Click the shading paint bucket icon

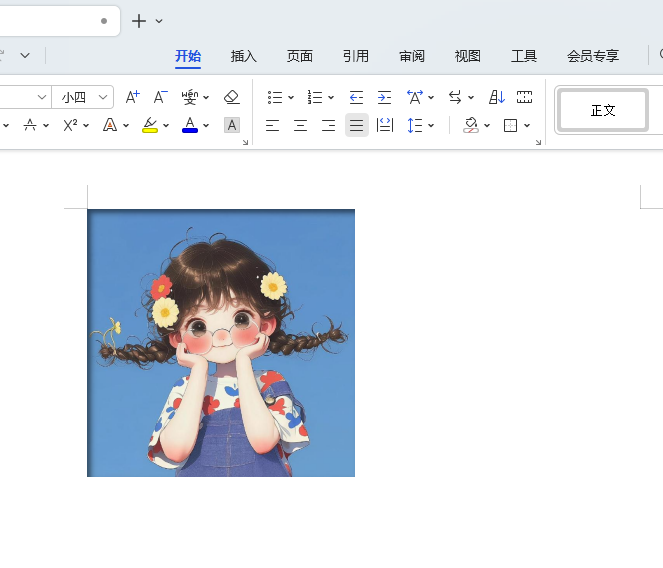pos(471,125)
